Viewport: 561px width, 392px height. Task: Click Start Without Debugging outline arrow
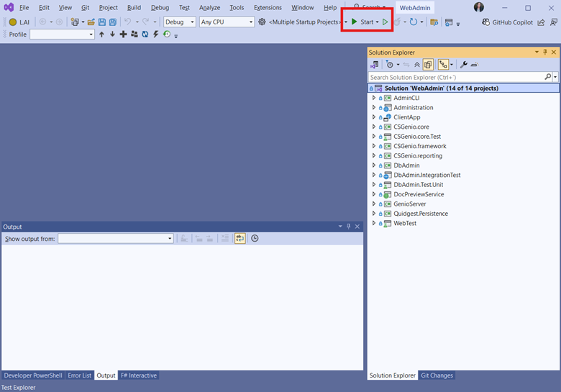[385, 22]
